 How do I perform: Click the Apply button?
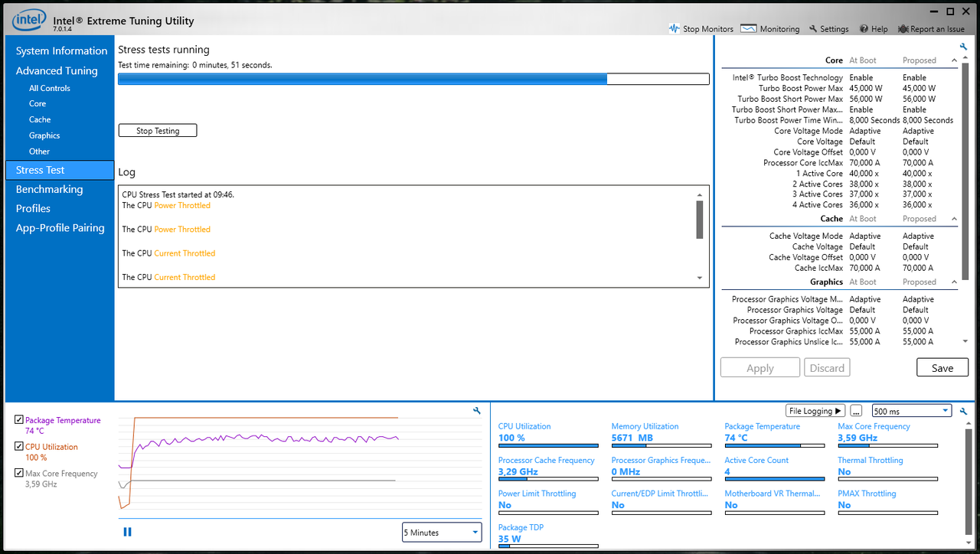760,368
